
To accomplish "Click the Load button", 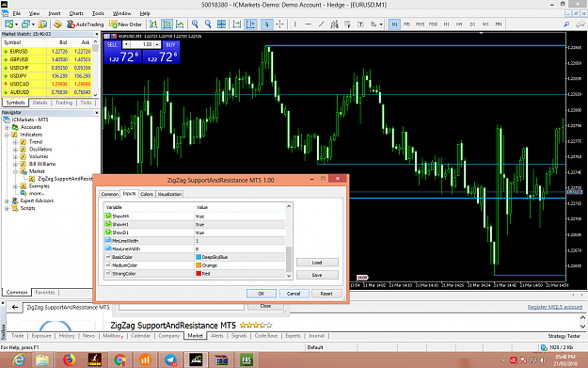I will (317, 263).
